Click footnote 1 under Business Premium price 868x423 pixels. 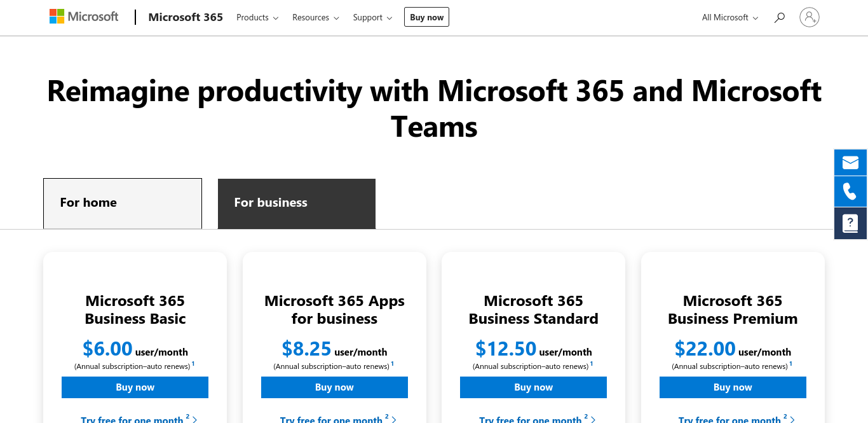791,364
